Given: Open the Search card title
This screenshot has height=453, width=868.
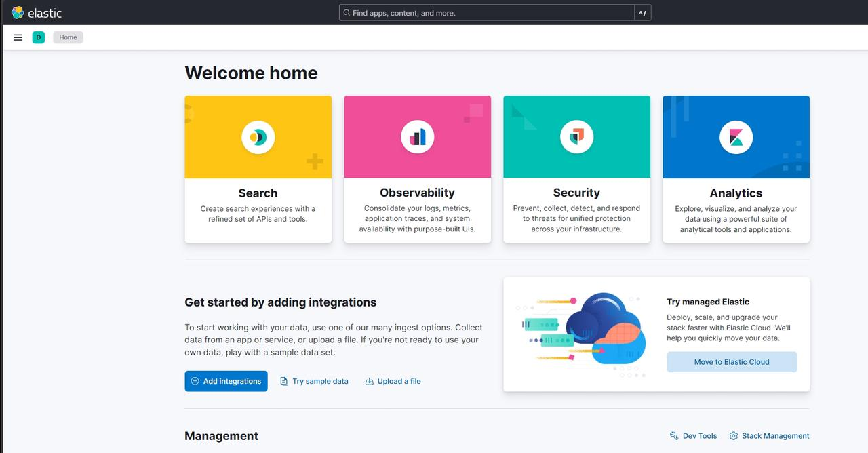Looking at the screenshot, I should coord(258,193).
